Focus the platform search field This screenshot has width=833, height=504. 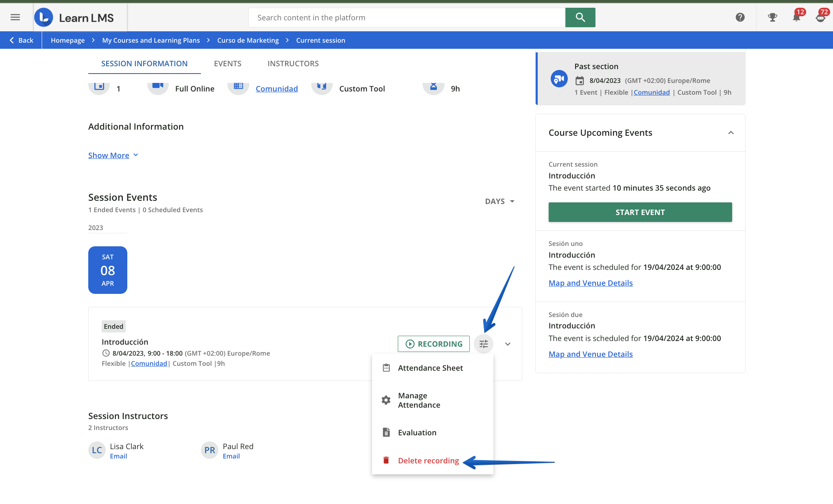[x=407, y=17]
